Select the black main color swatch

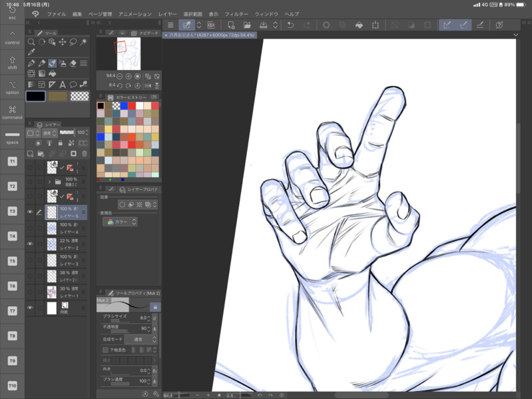pyautogui.click(x=36, y=97)
